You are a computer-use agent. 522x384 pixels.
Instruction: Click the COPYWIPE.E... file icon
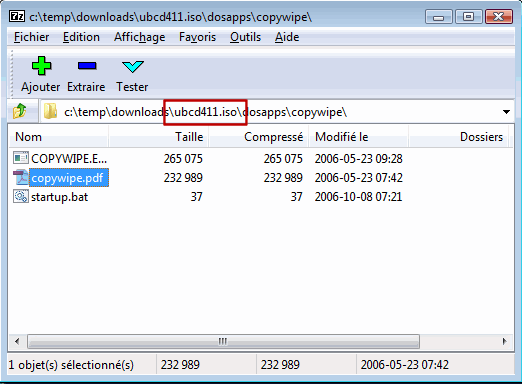pyautogui.click(x=21, y=158)
